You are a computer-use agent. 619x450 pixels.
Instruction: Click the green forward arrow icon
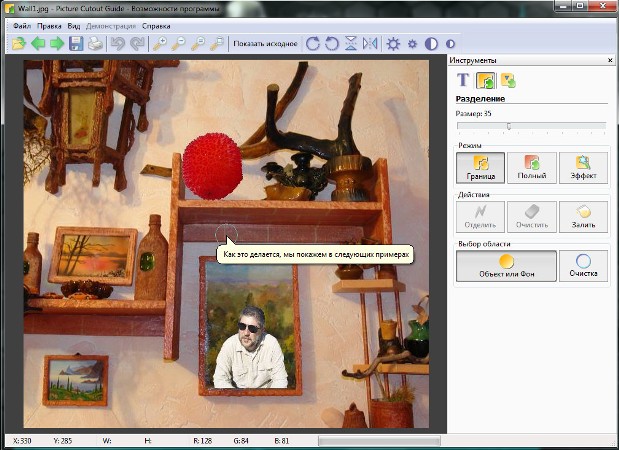click(57, 44)
